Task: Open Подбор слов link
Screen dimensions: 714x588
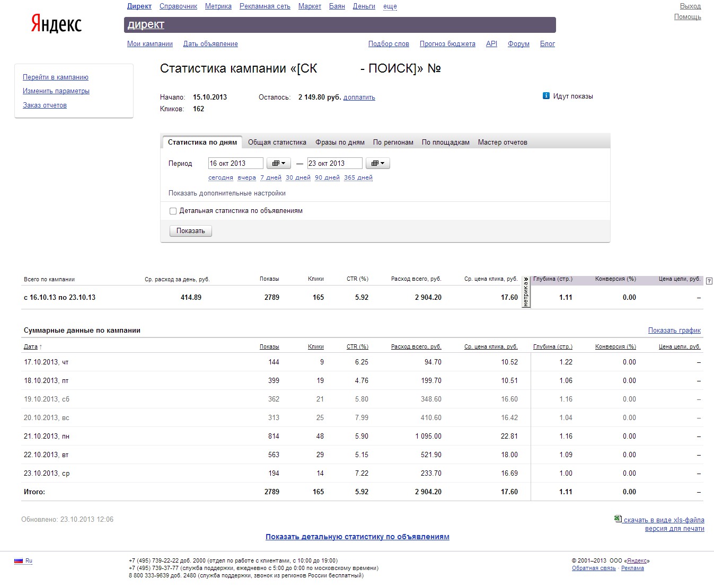Action: click(x=389, y=44)
